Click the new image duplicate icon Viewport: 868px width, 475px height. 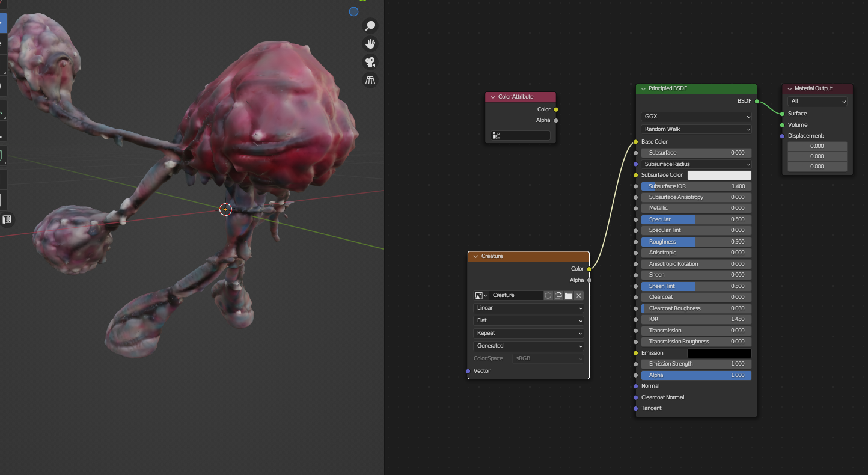tap(558, 295)
